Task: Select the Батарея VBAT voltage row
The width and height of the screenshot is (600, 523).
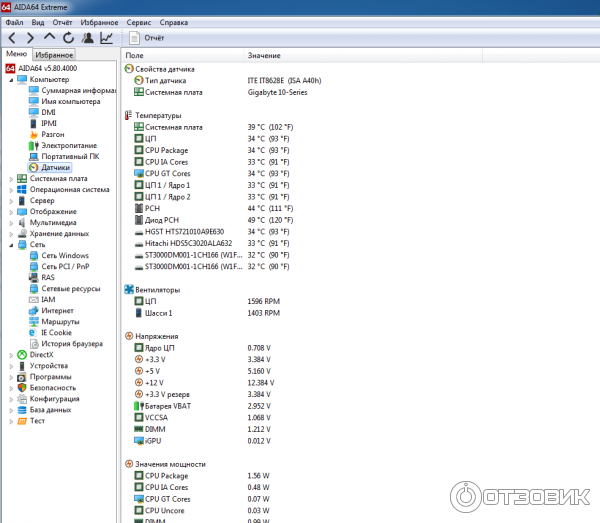Action: [202, 406]
